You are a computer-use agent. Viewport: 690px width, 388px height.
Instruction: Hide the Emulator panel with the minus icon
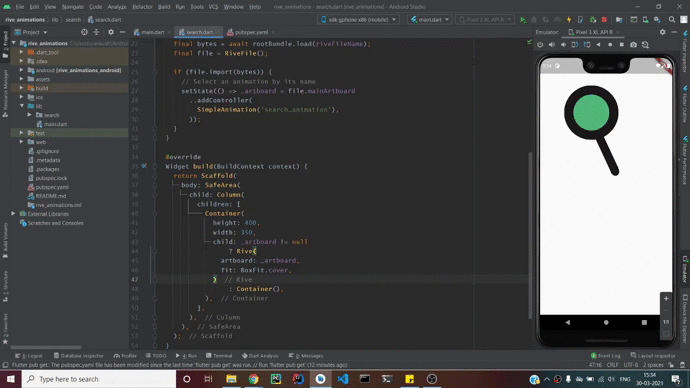click(x=674, y=32)
